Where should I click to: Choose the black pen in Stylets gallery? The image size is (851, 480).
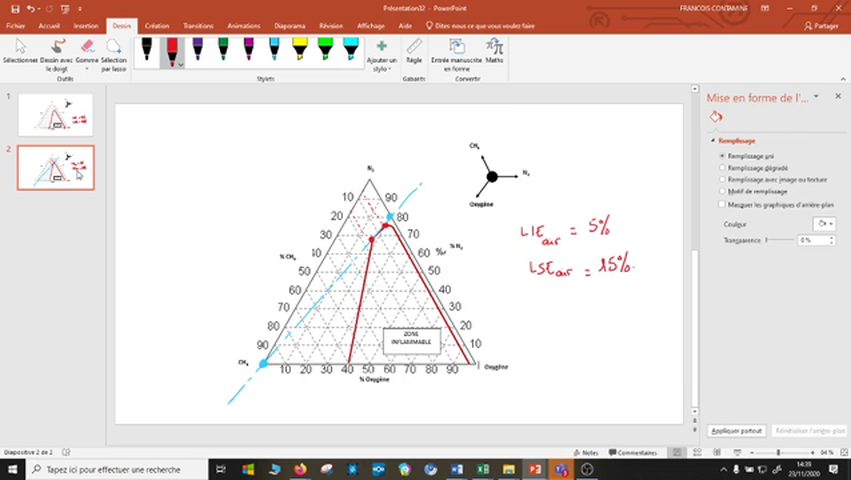click(147, 50)
